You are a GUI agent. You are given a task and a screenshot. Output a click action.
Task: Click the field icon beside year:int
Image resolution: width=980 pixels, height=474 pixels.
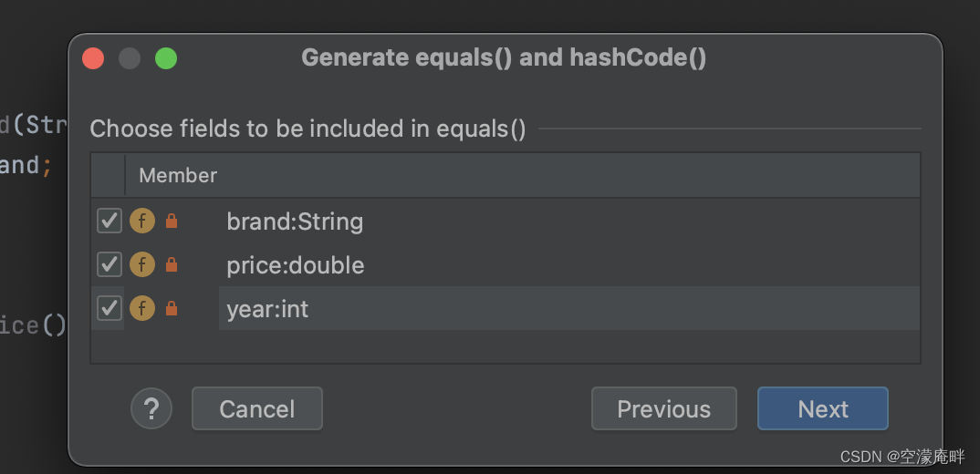[141, 309]
